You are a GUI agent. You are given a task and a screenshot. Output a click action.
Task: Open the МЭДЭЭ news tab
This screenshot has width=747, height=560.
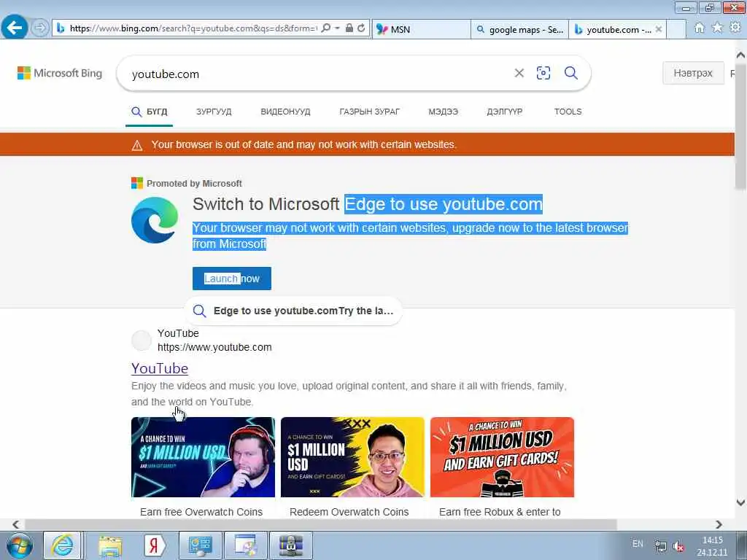pyautogui.click(x=443, y=112)
